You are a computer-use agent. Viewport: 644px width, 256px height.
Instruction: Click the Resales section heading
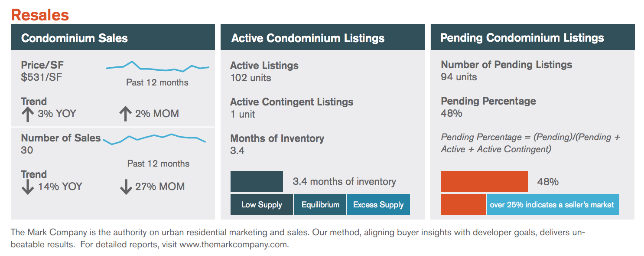pos(40,15)
